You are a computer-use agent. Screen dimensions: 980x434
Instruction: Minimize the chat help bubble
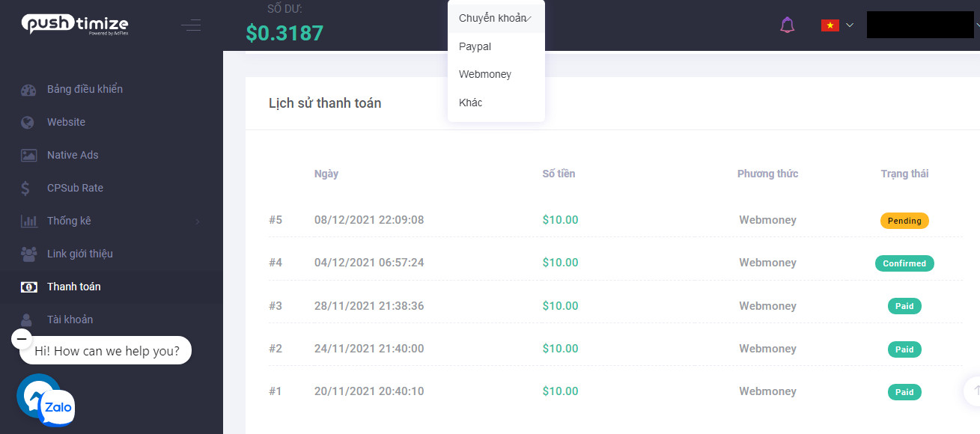(22, 338)
